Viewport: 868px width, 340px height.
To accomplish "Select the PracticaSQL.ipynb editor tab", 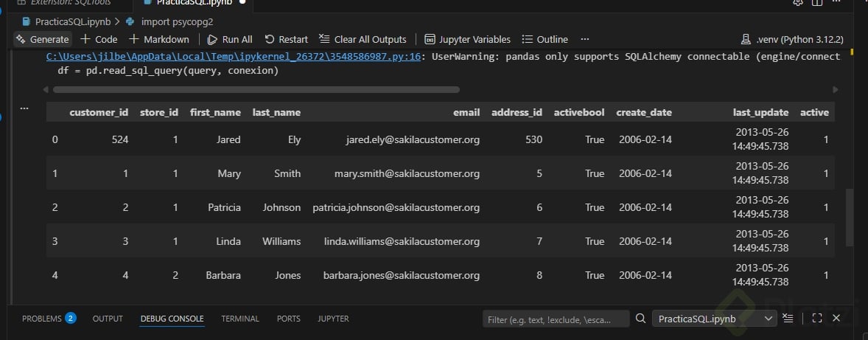I will coord(194,3).
